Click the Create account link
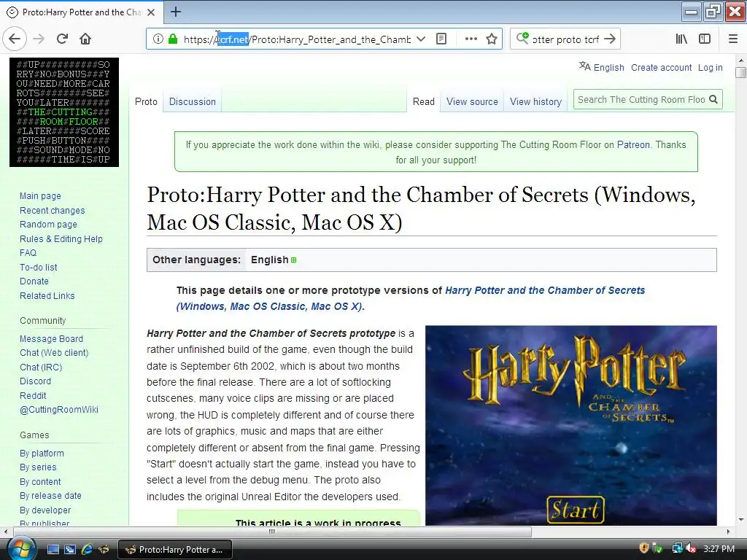The image size is (747, 560). [x=661, y=68]
